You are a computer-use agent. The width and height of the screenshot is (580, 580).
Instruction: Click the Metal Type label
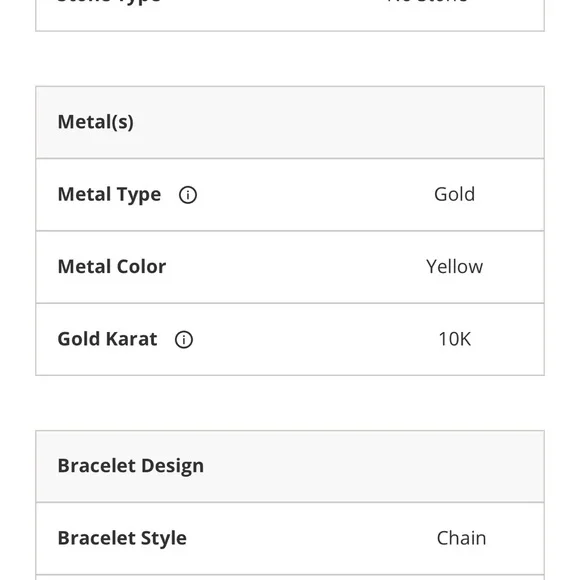[109, 195]
